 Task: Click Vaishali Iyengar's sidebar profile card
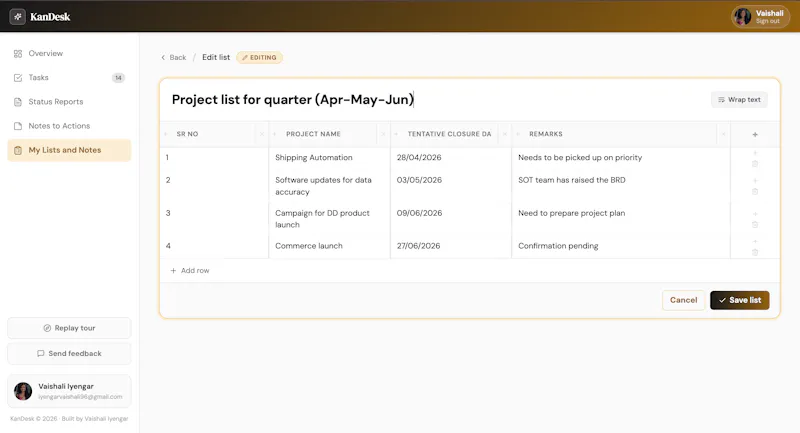pos(69,391)
